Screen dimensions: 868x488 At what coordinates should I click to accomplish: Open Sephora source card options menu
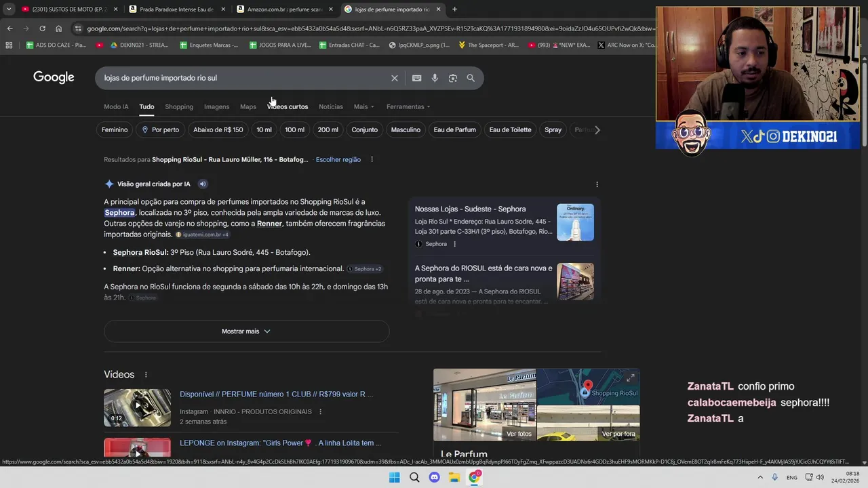coord(454,244)
